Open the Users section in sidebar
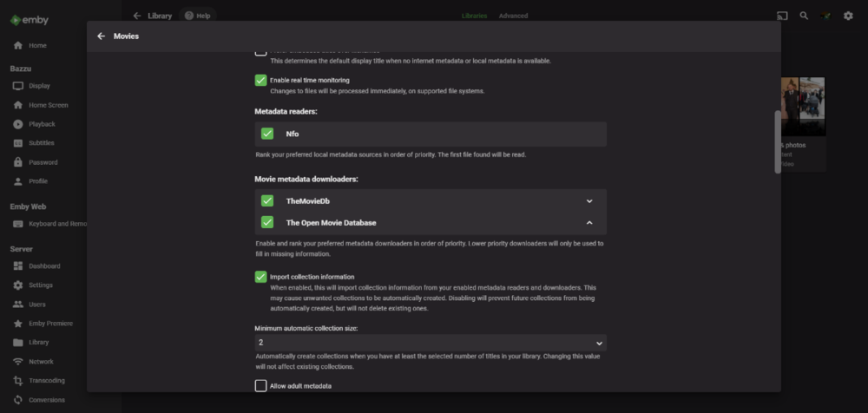The height and width of the screenshot is (413, 868). click(x=37, y=305)
